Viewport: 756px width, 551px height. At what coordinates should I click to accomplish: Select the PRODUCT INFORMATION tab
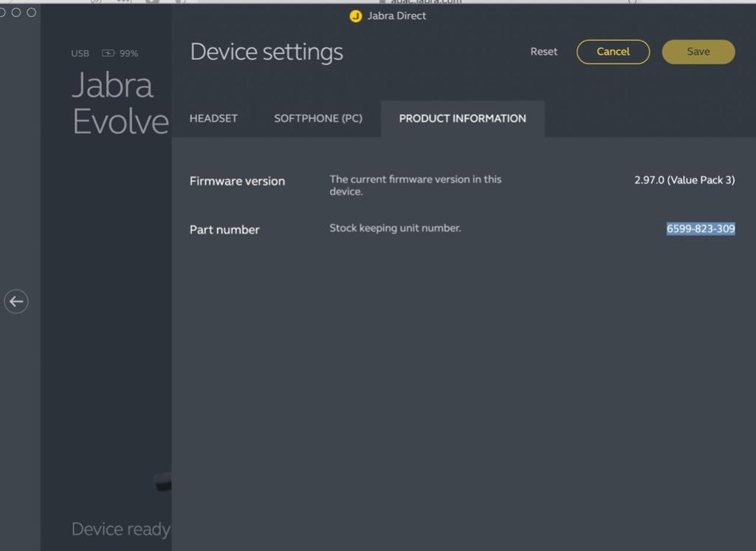(x=462, y=119)
